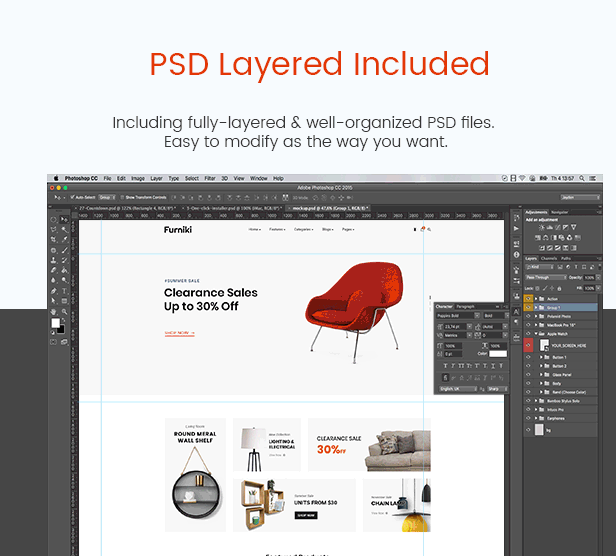Image resolution: width=616 pixels, height=556 pixels.
Task: Open the Sharp anti-aliasing dropdown
Action: click(x=498, y=389)
